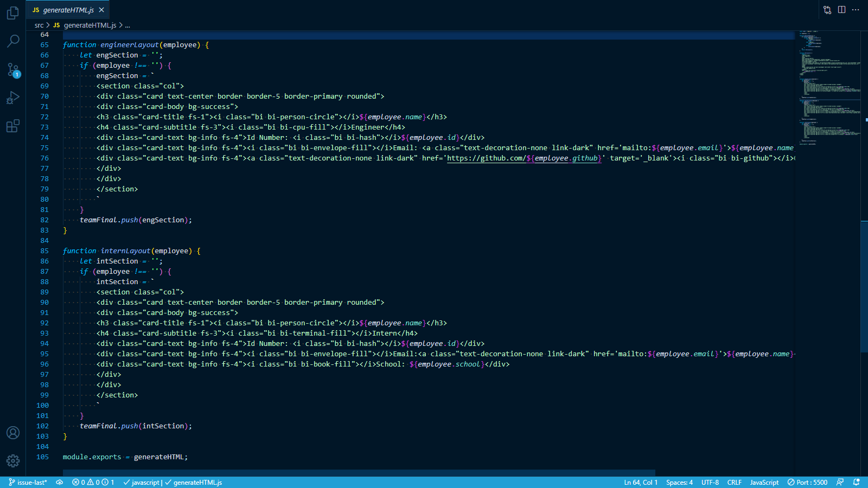Open the Extensions view
Viewport: 868px width, 488px height.
coord(13,126)
